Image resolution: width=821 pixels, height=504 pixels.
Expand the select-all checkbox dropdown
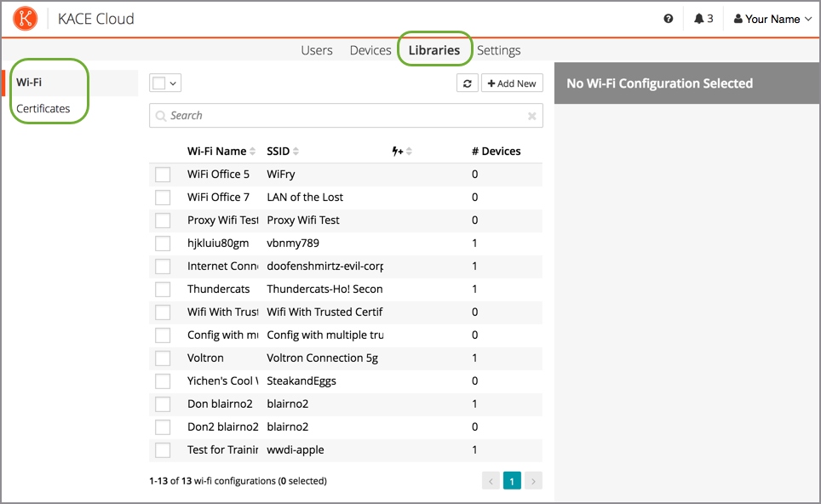[174, 83]
